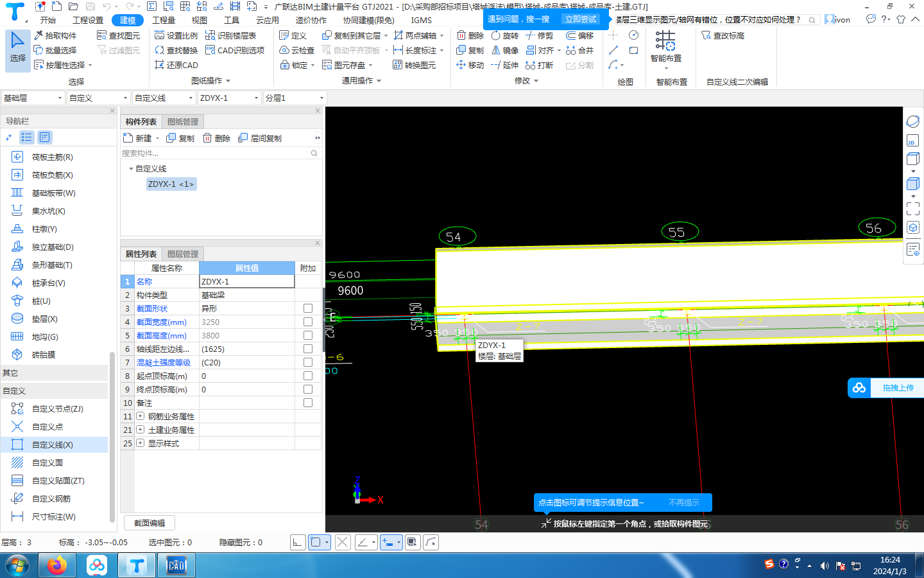Screen dimensions: 924x578
Task: Run 云检查 cloud check
Action: pyautogui.click(x=296, y=50)
